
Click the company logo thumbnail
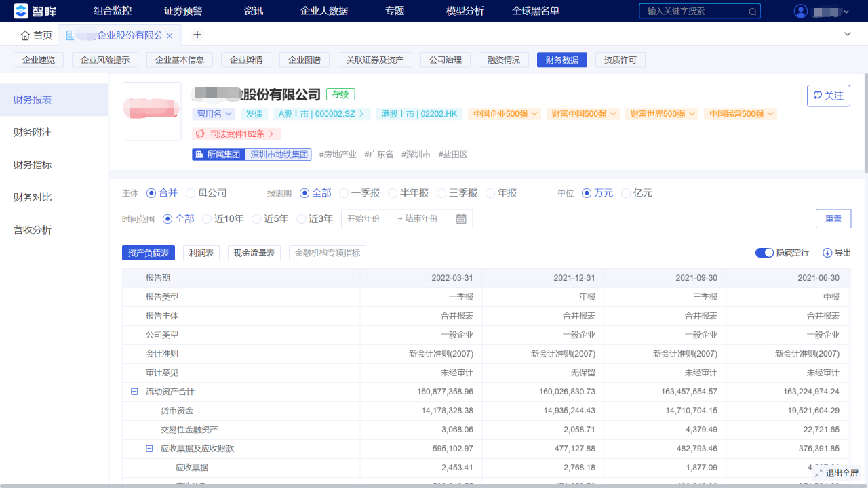(x=152, y=111)
